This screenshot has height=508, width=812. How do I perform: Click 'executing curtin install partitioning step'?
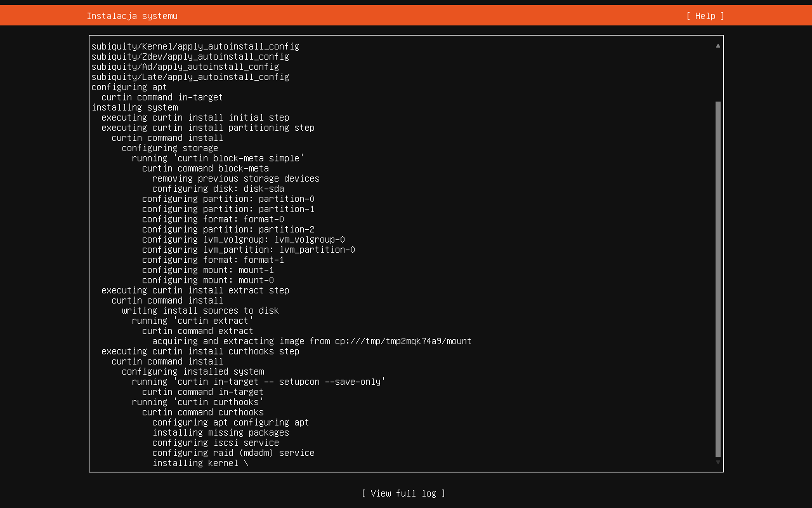(208, 128)
